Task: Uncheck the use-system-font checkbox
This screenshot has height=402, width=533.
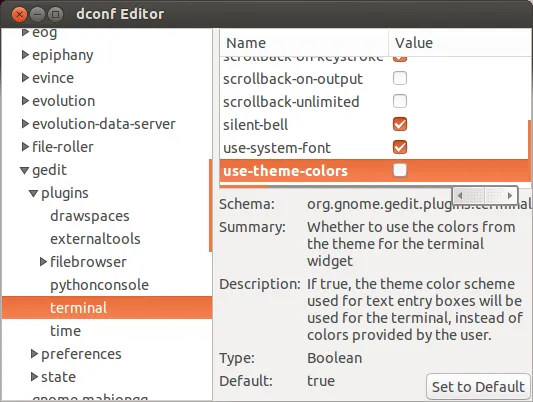Action: [x=400, y=147]
